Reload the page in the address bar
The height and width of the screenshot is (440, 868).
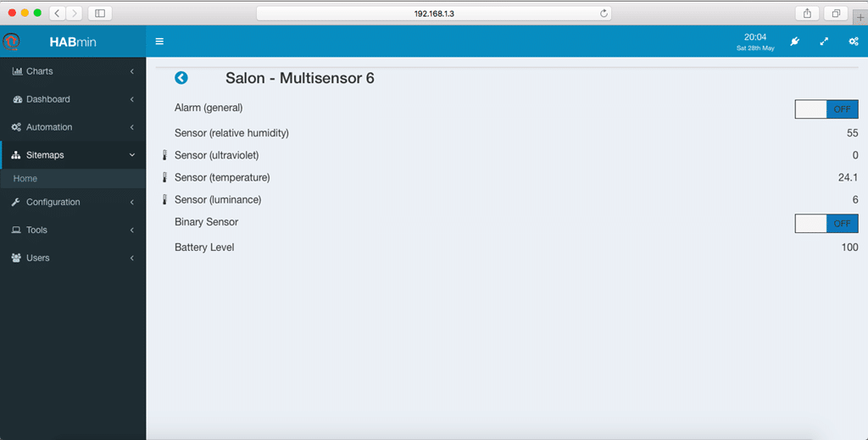pos(604,14)
